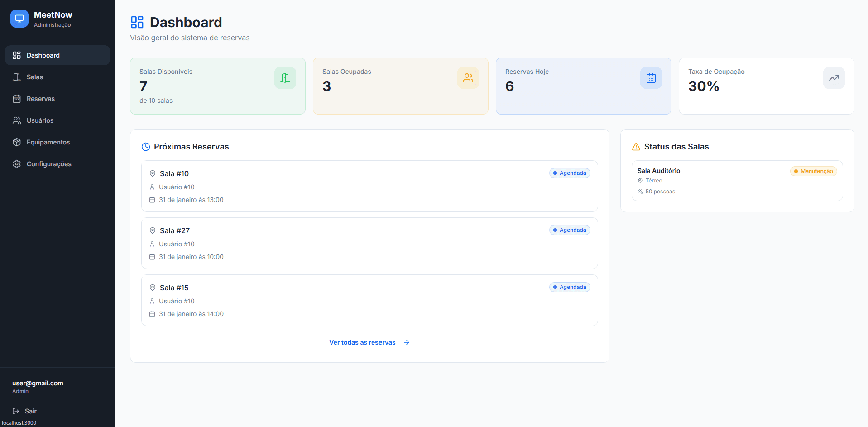
Task: Select the Dashboard menu item
Action: pyautogui.click(x=43, y=55)
